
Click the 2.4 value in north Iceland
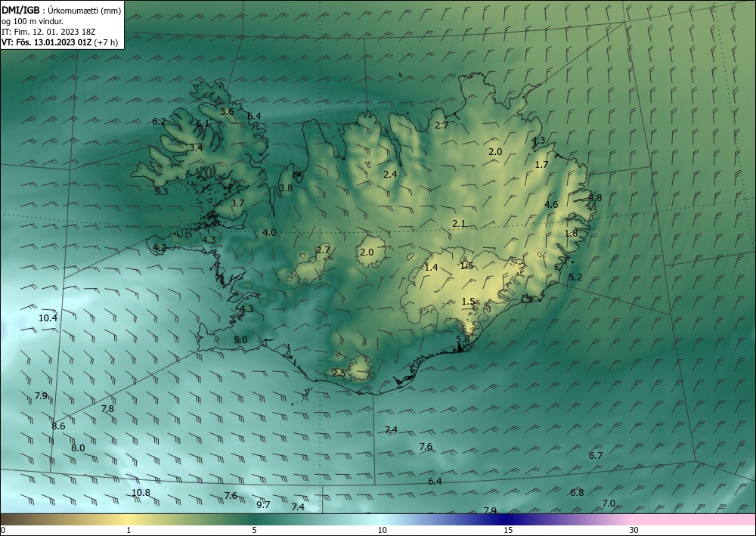(390, 174)
